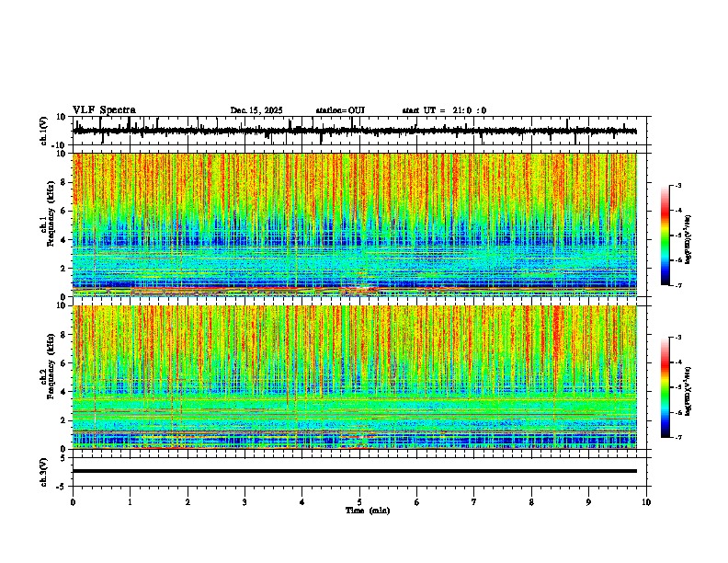This screenshot has height=563, width=728.
Task: Click time axis tick label "4"
Action: [302, 502]
